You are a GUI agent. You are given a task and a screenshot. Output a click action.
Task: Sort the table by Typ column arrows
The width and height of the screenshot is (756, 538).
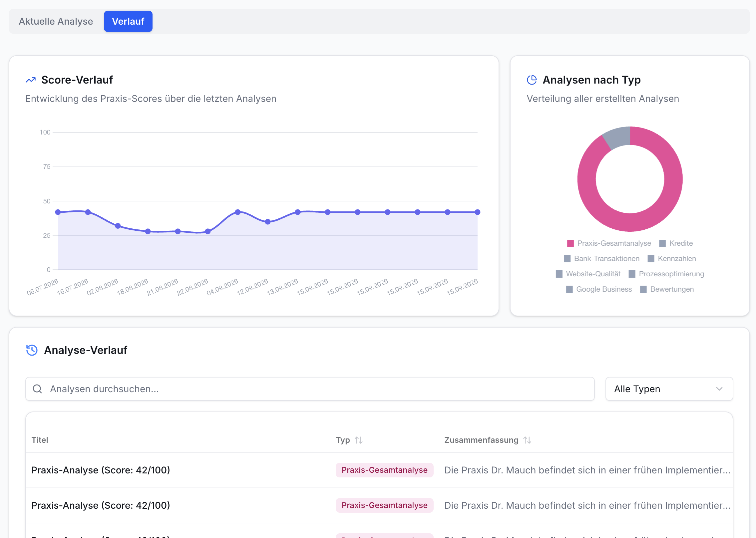pos(359,440)
